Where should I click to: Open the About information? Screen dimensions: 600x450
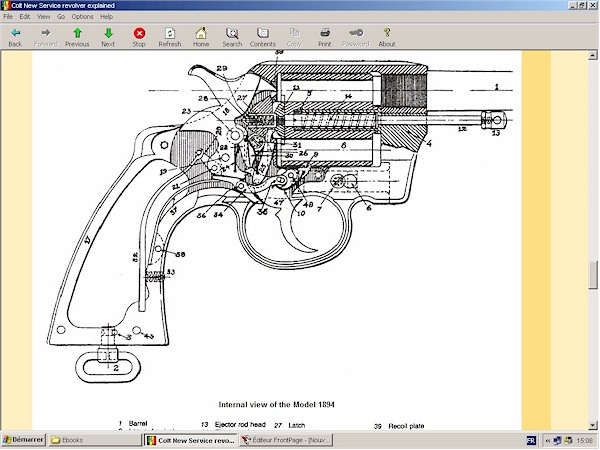click(387, 37)
